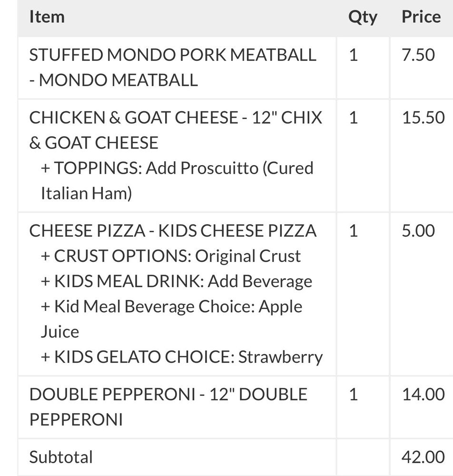453x476 pixels.
Task: Click the Original Crust option line
Action: (171, 256)
